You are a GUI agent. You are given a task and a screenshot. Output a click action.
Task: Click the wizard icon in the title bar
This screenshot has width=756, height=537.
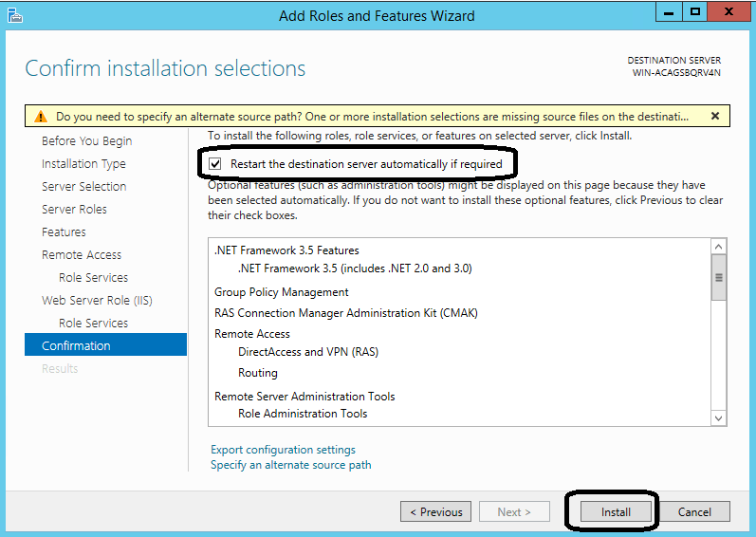13,14
